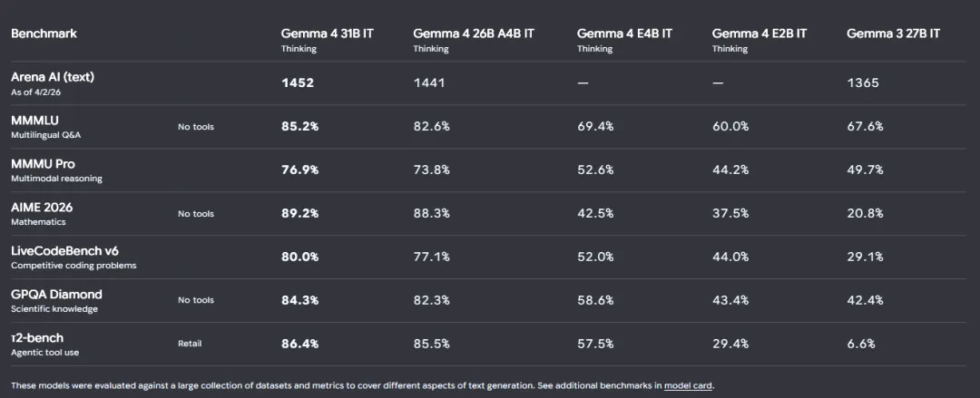Select the τ2-bench row label
Image resolution: width=980 pixels, height=398 pixels.
pos(37,337)
